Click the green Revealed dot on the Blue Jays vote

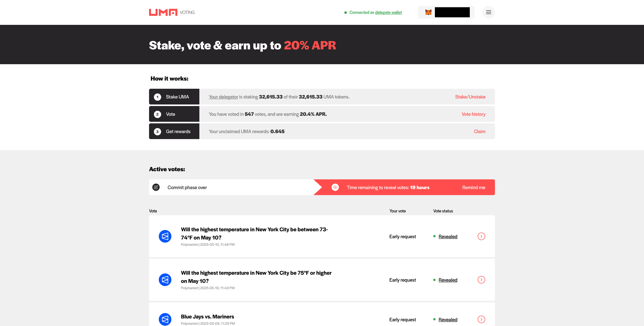click(434, 320)
